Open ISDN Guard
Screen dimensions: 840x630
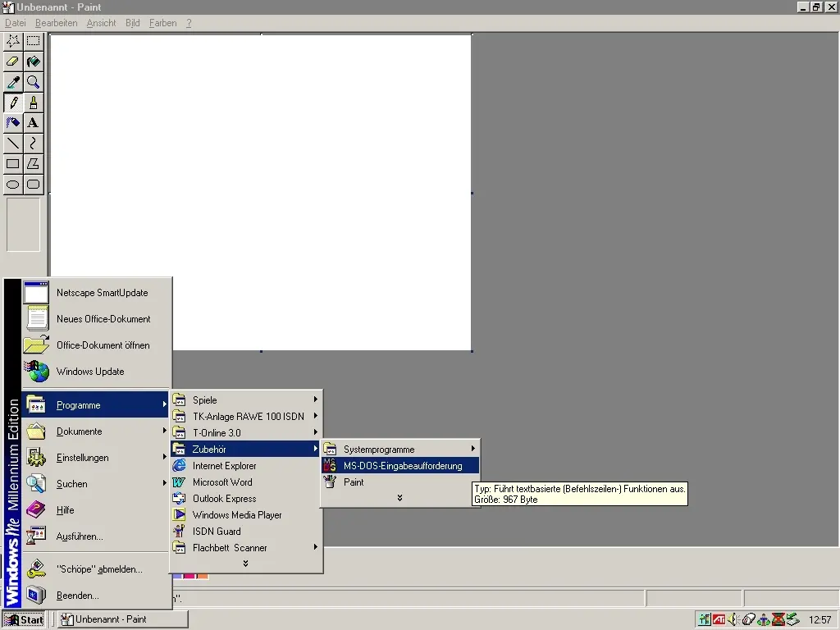pos(246,532)
